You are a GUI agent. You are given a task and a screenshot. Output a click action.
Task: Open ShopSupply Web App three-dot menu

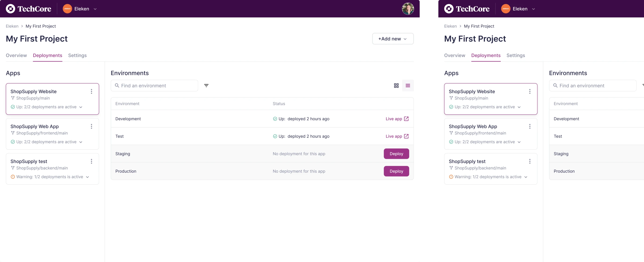[92, 126]
